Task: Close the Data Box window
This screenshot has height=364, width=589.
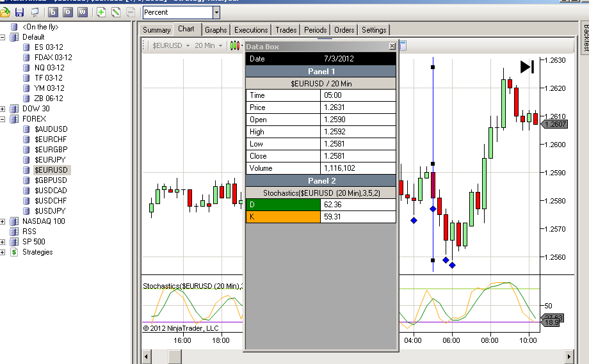Action: pos(392,46)
